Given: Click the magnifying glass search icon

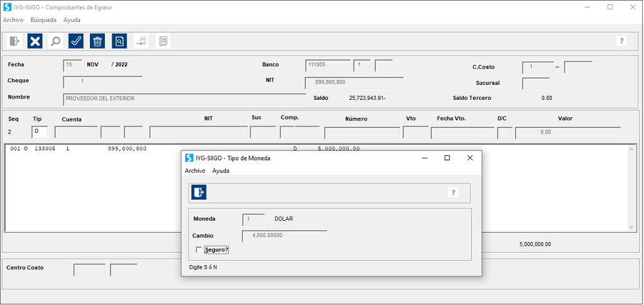Looking at the screenshot, I should (56, 41).
